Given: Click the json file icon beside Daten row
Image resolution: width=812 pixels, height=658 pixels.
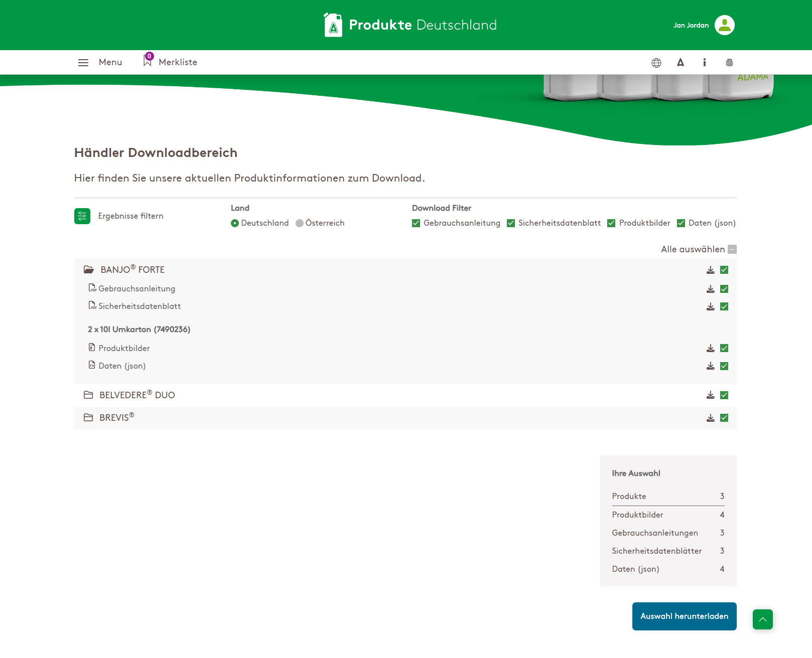Looking at the screenshot, I should (x=92, y=365).
